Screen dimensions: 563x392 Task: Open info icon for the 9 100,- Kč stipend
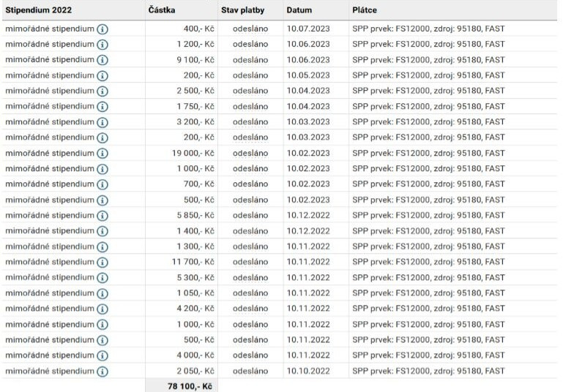(x=102, y=60)
